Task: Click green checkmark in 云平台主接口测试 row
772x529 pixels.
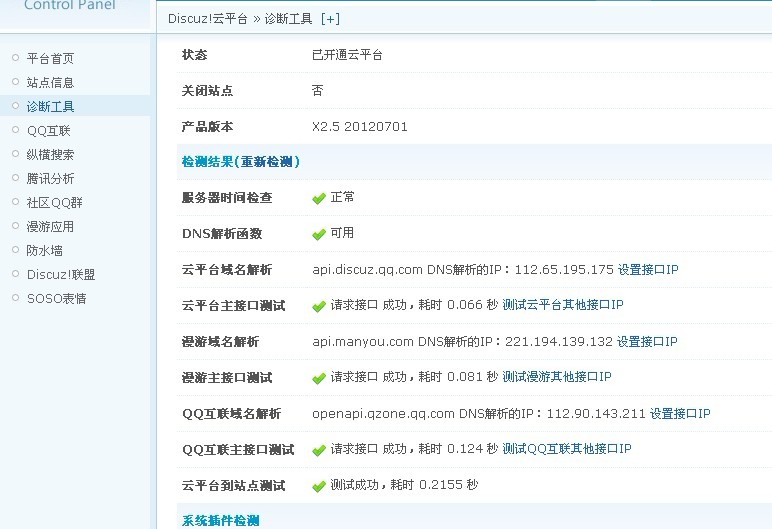Action: 319,306
